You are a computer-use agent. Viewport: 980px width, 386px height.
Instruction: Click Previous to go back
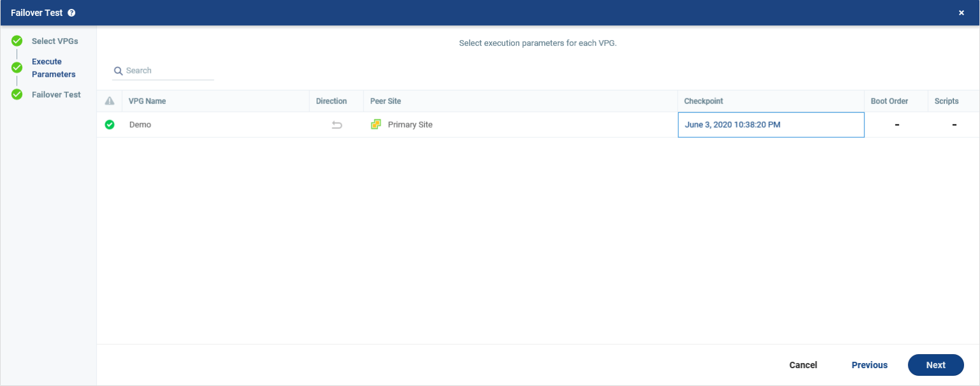(869, 365)
